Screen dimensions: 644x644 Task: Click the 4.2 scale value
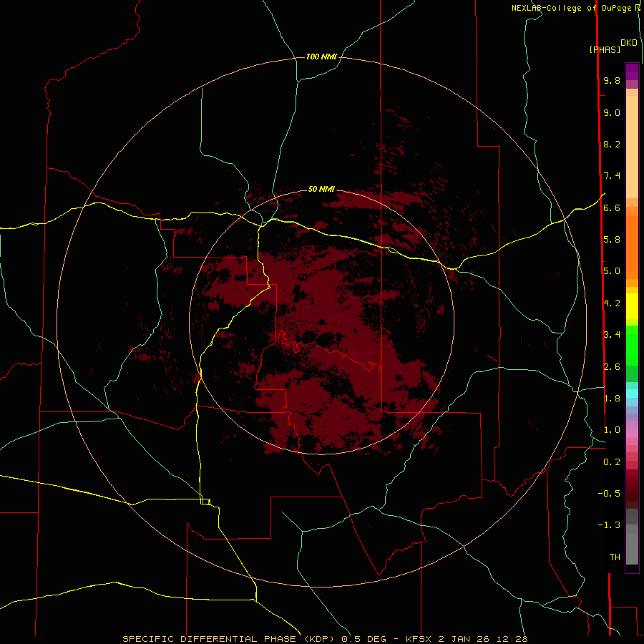click(x=612, y=303)
